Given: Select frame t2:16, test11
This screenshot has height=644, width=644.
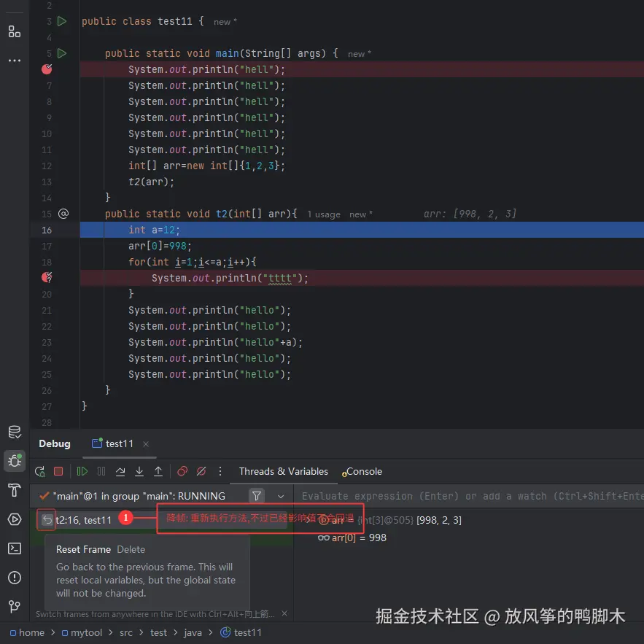Looking at the screenshot, I should click(83, 520).
